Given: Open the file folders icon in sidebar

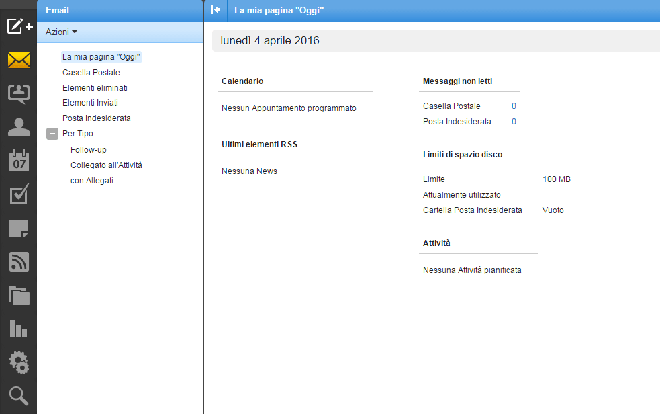Looking at the screenshot, I should point(18,295).
